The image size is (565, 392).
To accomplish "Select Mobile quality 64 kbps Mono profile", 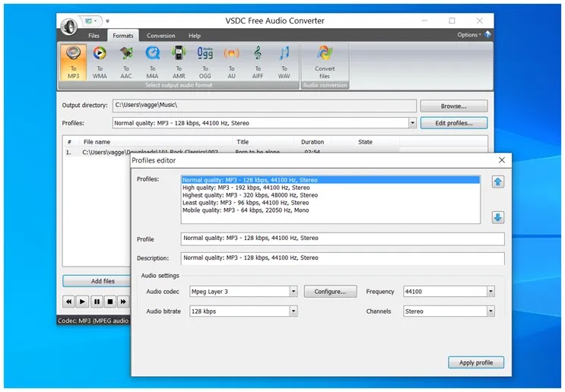I will [x=331, y=210].
